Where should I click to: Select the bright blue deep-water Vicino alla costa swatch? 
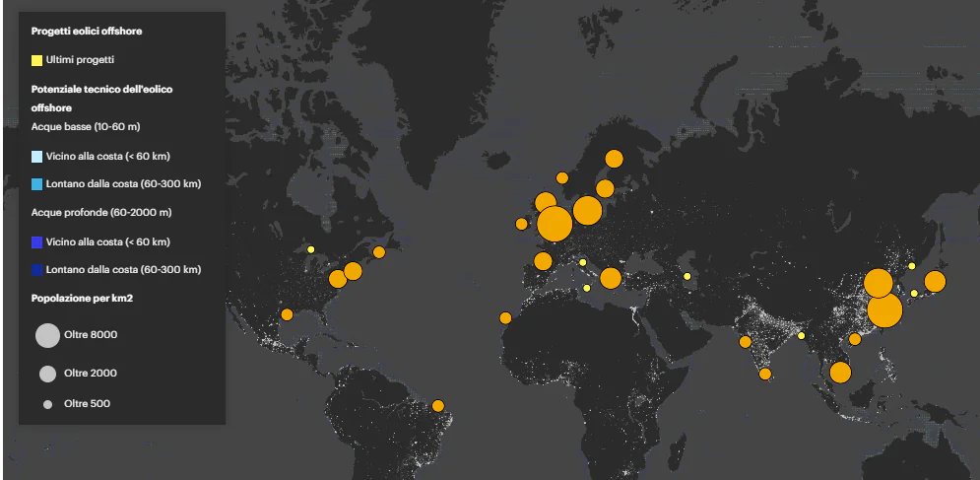36,242
